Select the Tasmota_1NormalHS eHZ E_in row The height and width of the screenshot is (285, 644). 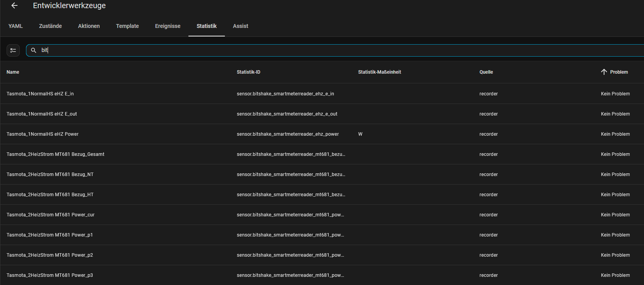40,94
